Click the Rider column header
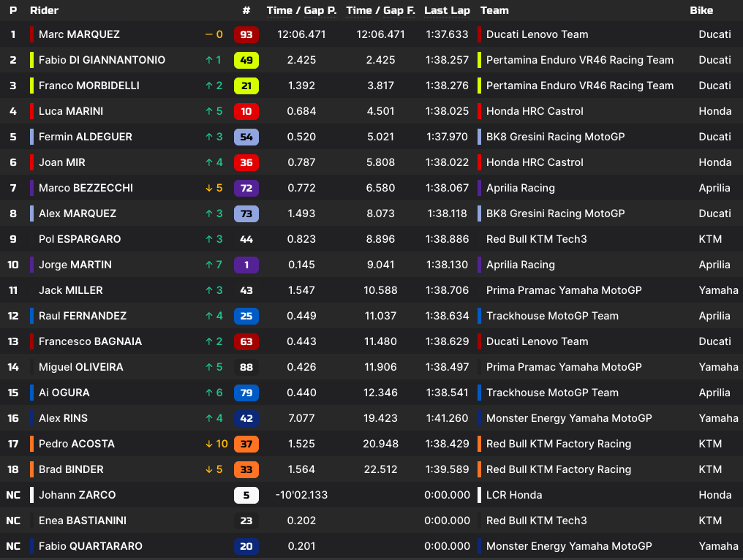Screen dimensions: 743x560 44,10
